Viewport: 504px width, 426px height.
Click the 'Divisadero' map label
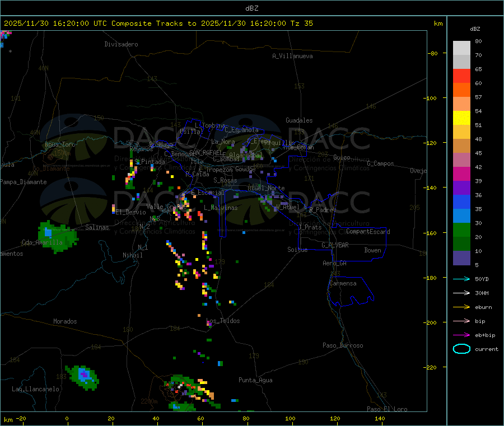[121, 44]
